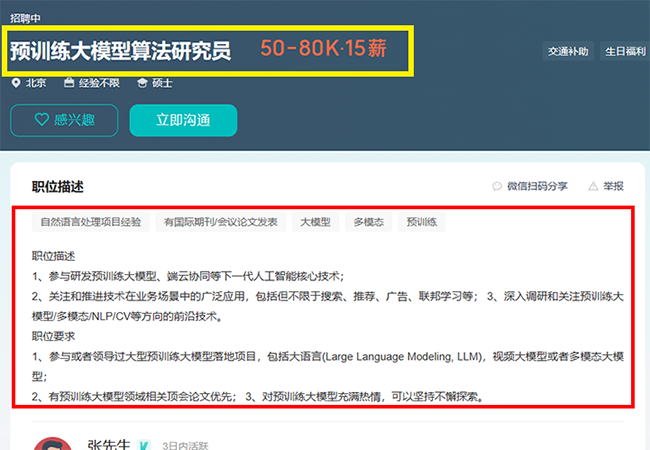Click the recruiter avatar thumbnail
The width and height of the screenshot is (650, 450).
pyautogui.click(x=53, y=443)
